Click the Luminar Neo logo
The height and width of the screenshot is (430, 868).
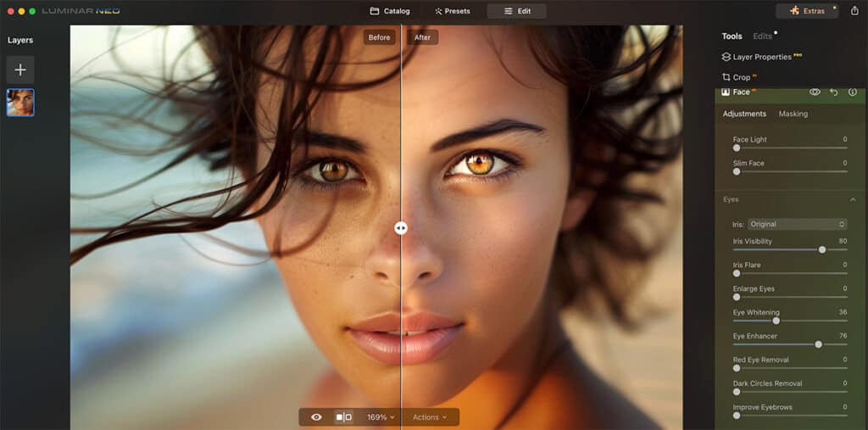pos(81,11)
